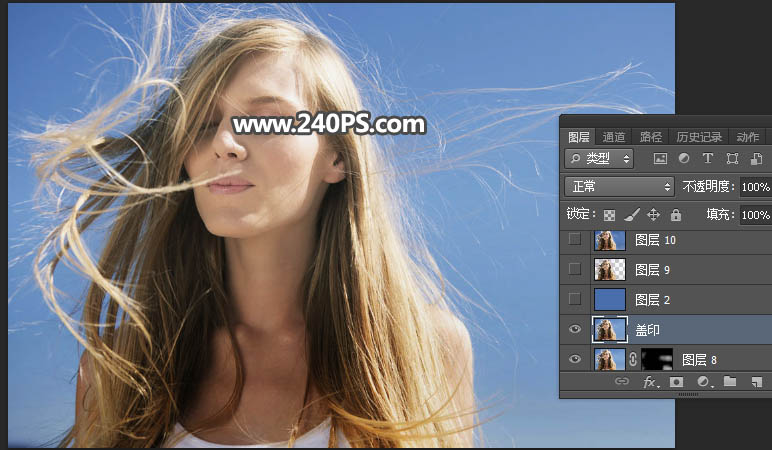Toggle visibility of 图层 2
This screenshot has height=450, width=772.
[x=574, y=299]
